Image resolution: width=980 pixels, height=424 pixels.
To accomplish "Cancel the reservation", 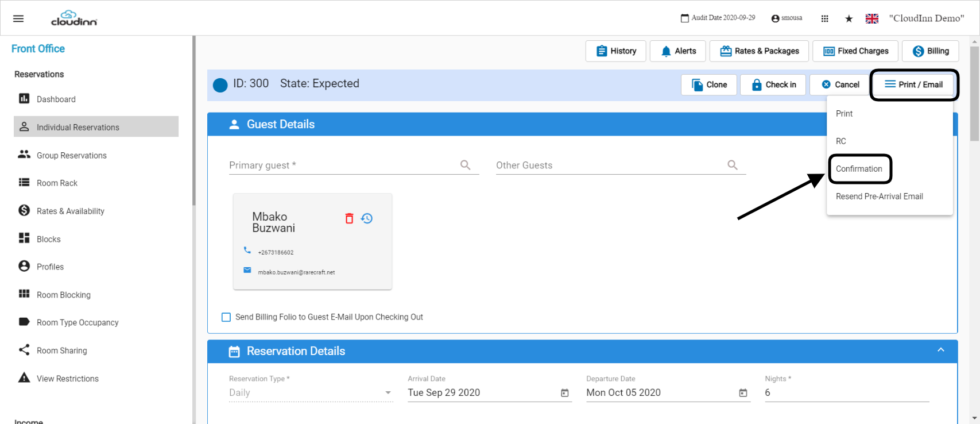I will click(x=840, y=84).
